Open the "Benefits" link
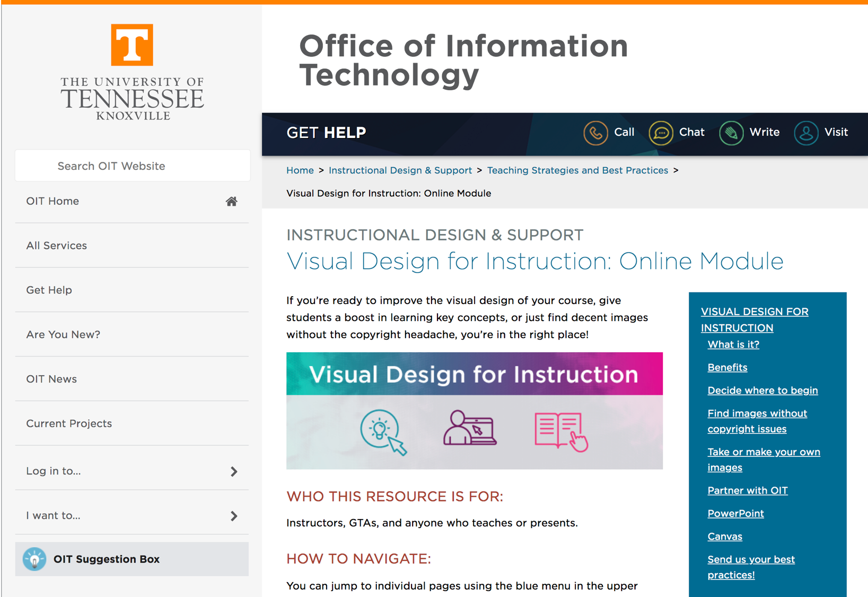The width and height of the screenshot is (868, 597). pyautogui.click(x=727, y=367)
